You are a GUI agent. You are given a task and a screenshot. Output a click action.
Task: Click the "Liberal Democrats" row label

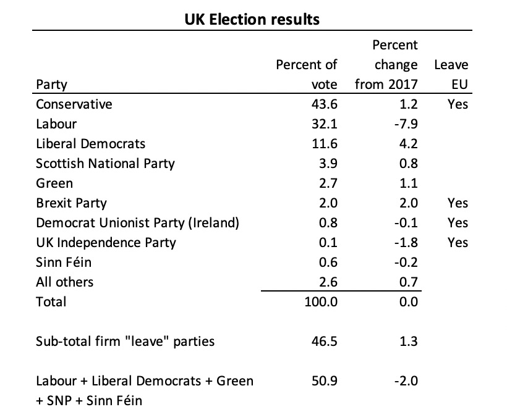(91, 143)
